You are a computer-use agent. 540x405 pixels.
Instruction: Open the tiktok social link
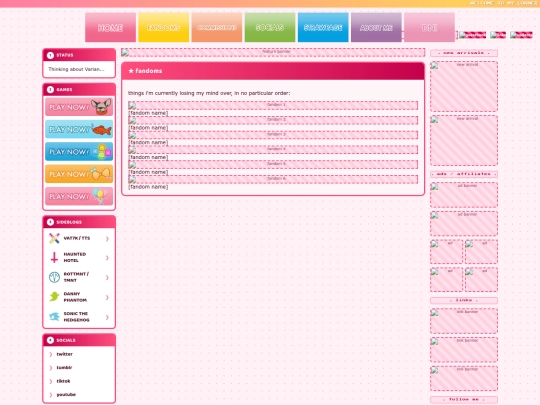tap(63, 381)
